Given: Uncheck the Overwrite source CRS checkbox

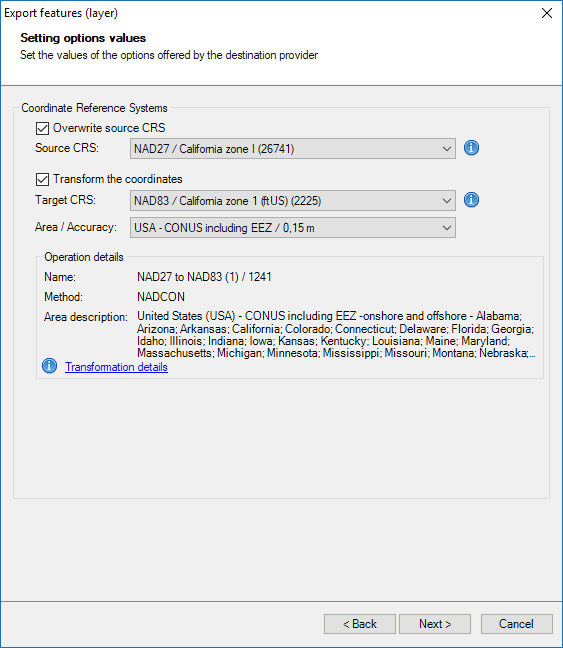Looking at the screenshot, I should click(42, 128).
